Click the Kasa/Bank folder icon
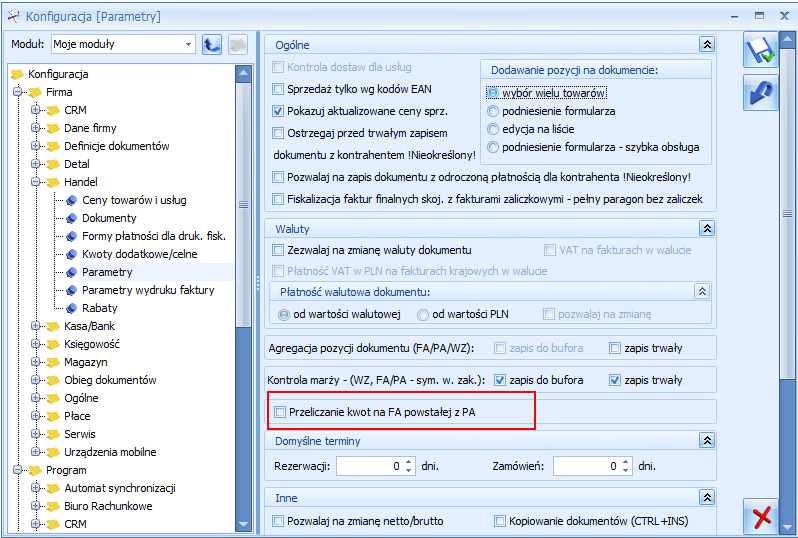Viewport: 798px width, 538px height. [x=53, y=326]
